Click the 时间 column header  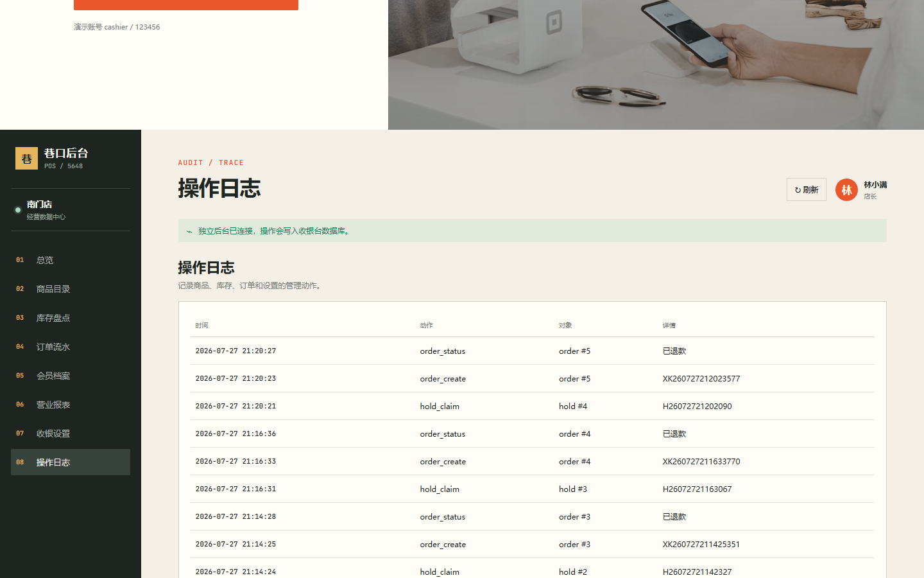pyautogui.click(x=201, y=326)
